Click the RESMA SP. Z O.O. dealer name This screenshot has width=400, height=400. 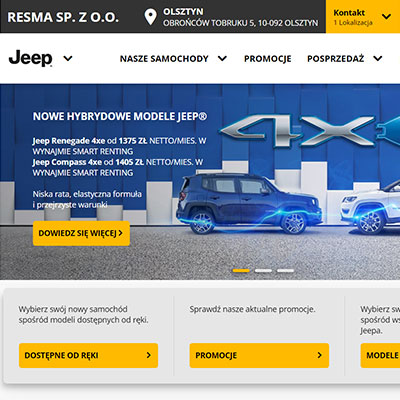tap(63, 17)
